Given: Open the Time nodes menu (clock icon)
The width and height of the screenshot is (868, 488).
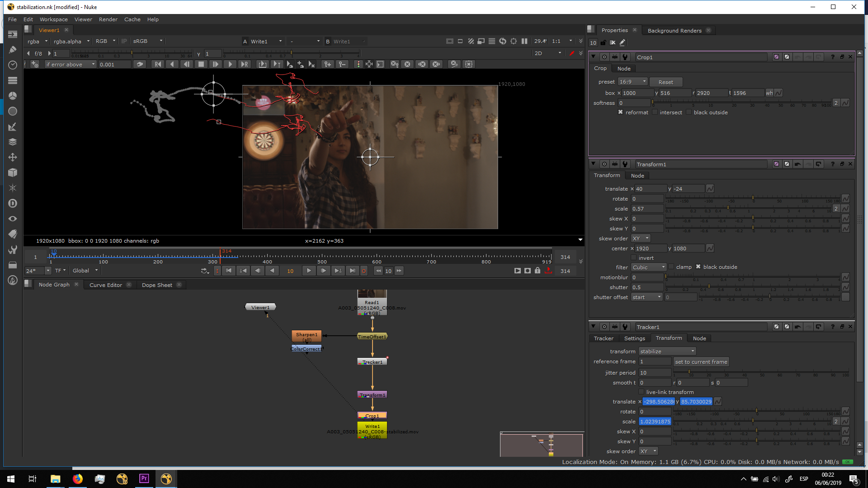Looking at the screenshot, I should (x=13, y=65).
